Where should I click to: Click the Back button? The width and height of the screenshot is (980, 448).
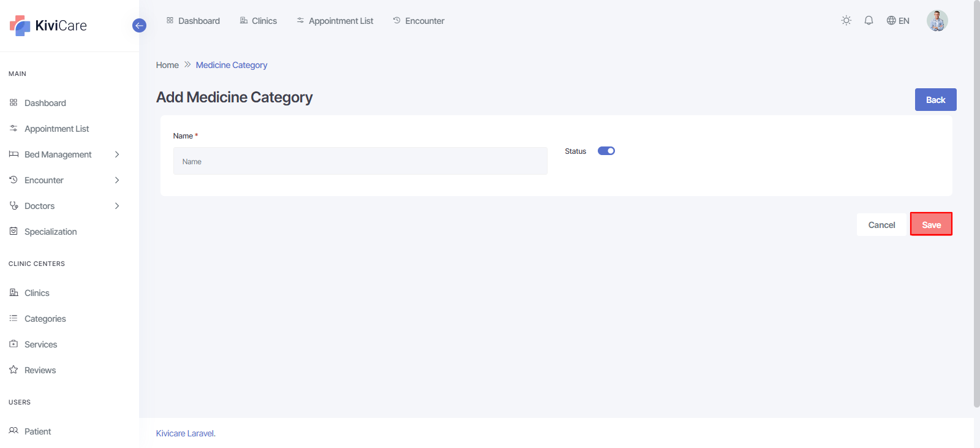[x=935, y=100]
